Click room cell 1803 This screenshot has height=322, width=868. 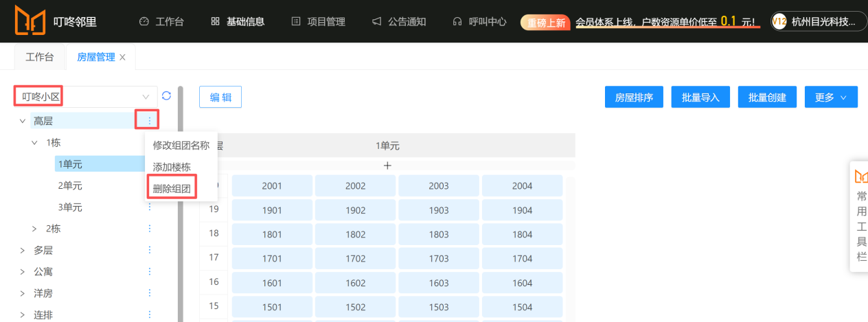(x=438, y=234)
